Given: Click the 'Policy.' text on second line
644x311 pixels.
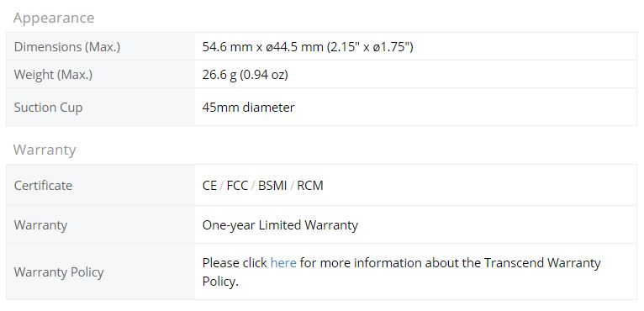Looking at the screenshot, I should pyautogui.click(x=220, y=282).
